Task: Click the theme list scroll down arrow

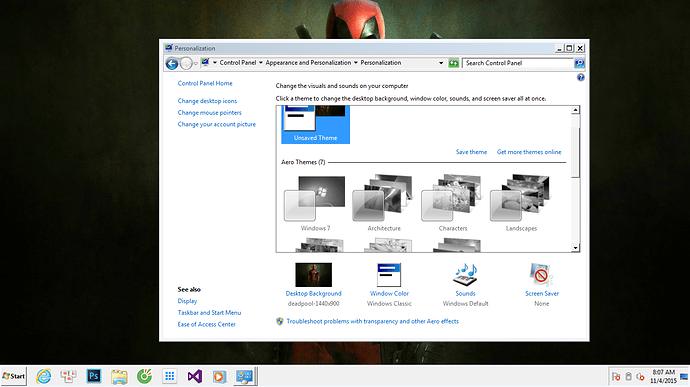Action: pos(575,248)
